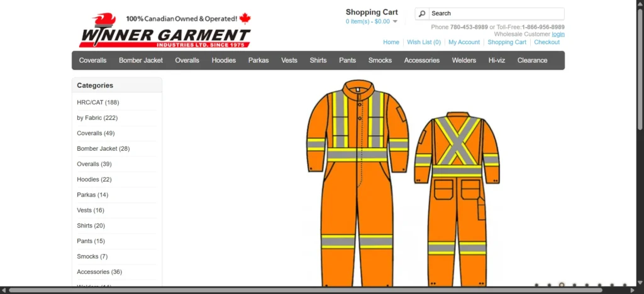Viewport: 644px width, 294px height.
Task: Select Hoodies (22) in sidebar
Action: click(x=94, y=180)
